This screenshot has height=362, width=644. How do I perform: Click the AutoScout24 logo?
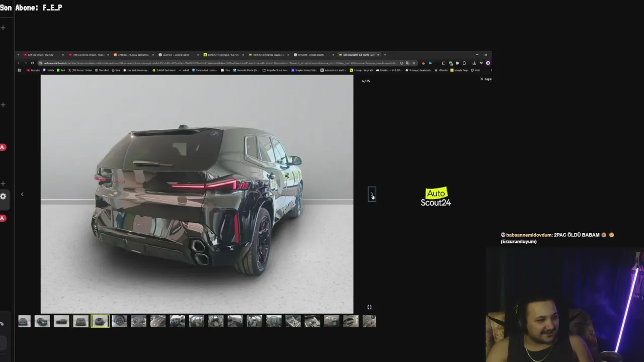click(436, 198)
